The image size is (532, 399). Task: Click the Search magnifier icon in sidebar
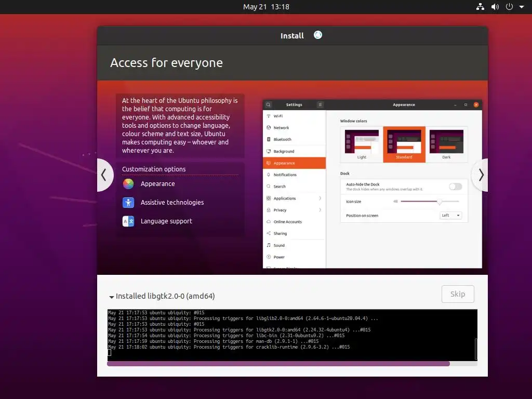point(269,187)
